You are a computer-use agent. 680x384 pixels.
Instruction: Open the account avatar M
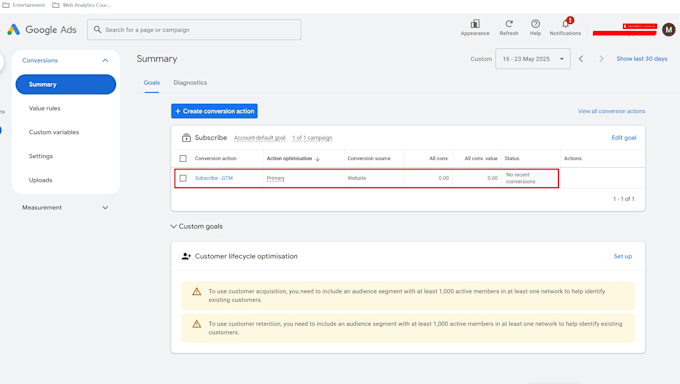pyautogui.click(x=668, y=30)
